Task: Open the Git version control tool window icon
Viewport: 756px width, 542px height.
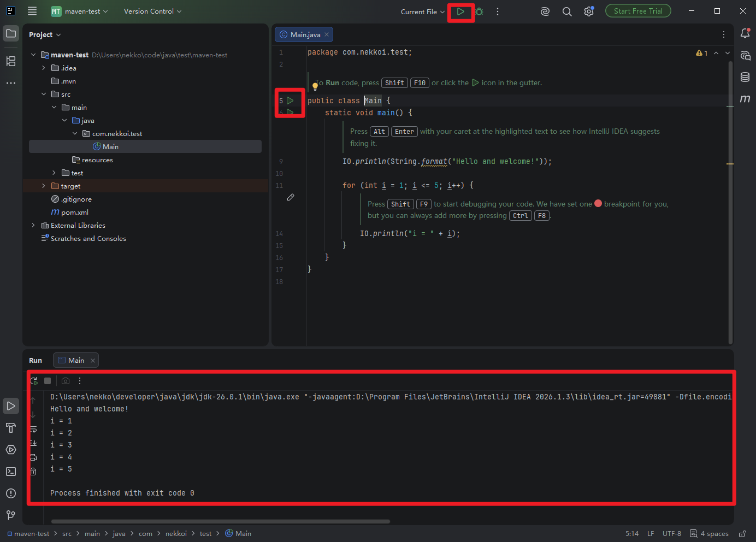Action: coord(11,515)
